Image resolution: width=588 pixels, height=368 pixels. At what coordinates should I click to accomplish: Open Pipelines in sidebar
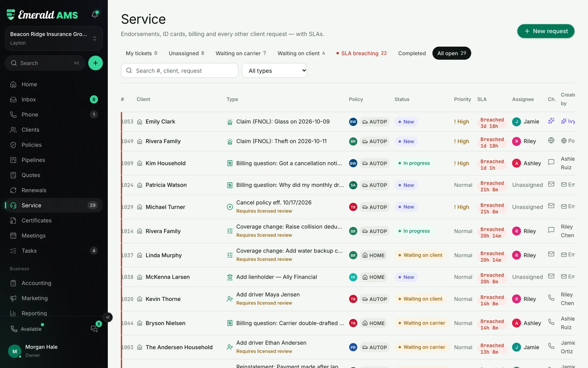click(54, 160)
